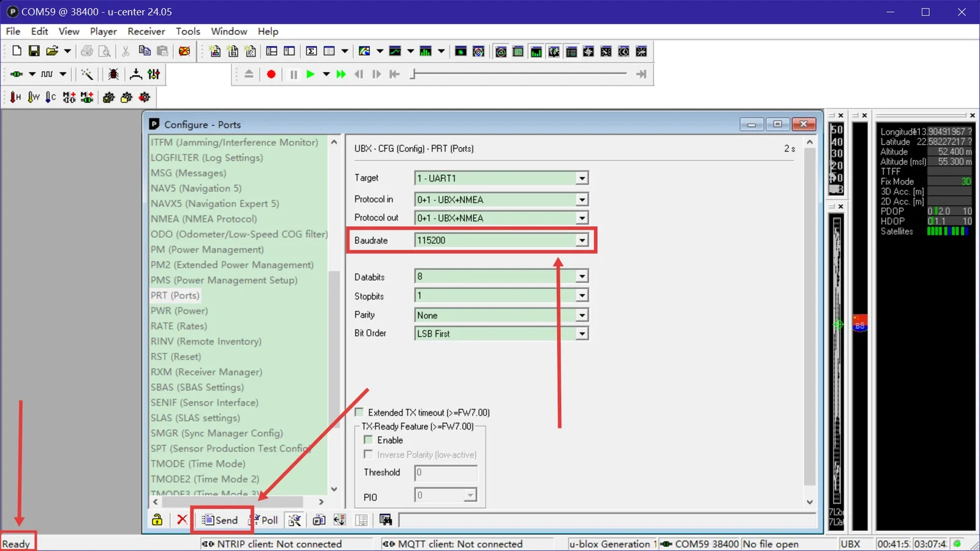Select PRT (Ports) in the message list
This screenshot has width=980, height=551.
point(175,295)
